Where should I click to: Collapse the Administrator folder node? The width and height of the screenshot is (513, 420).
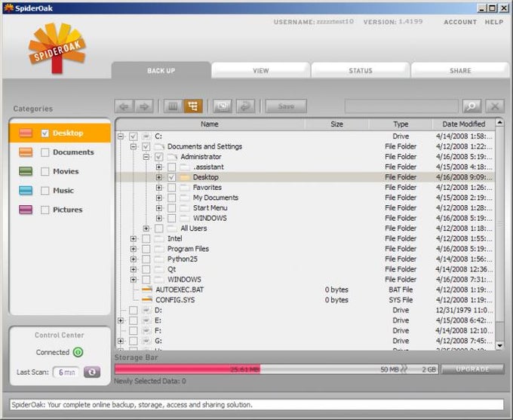pos(146,157)
